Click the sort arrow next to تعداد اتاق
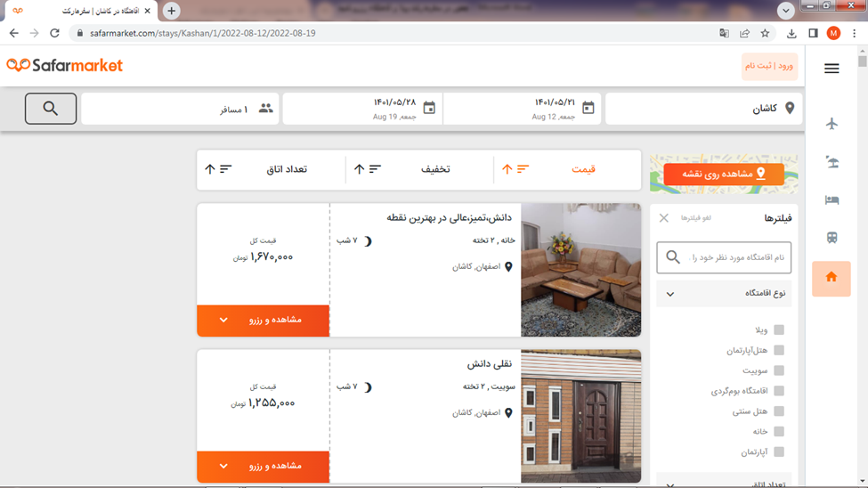The width and height of the screenshot is (868, 488). click(x=210, y=169)
